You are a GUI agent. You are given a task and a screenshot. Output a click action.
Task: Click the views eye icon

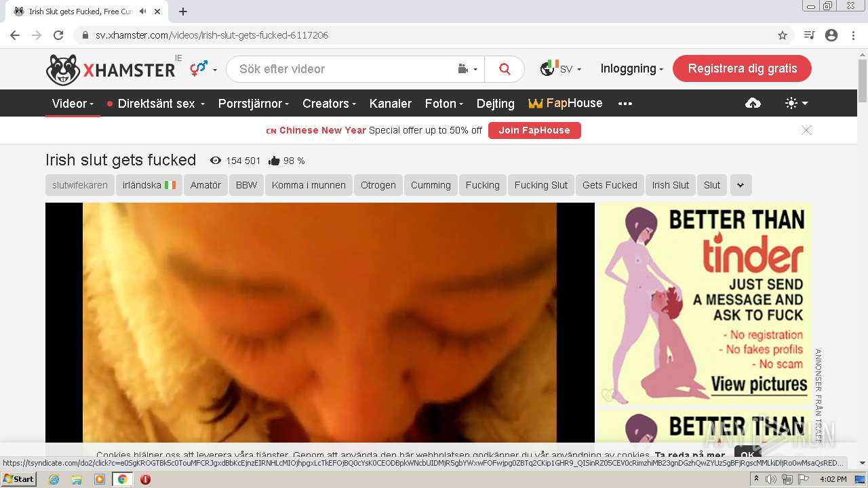216,161
